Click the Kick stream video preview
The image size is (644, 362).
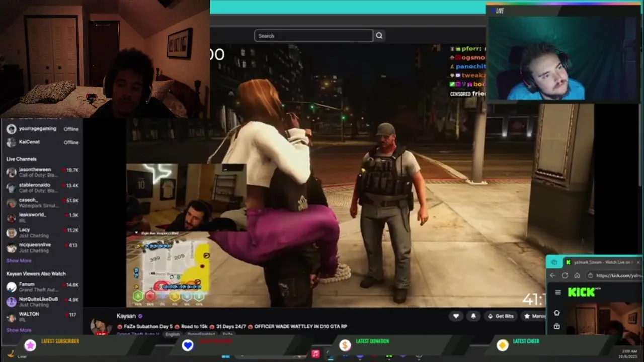(604, 324)
